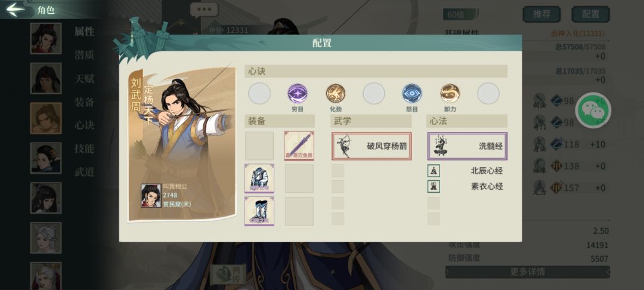The height and width of the screenshot is (290, 644).
Task: Choose the 破风穿杨箭 martial art slot
Action: [371, 146]
